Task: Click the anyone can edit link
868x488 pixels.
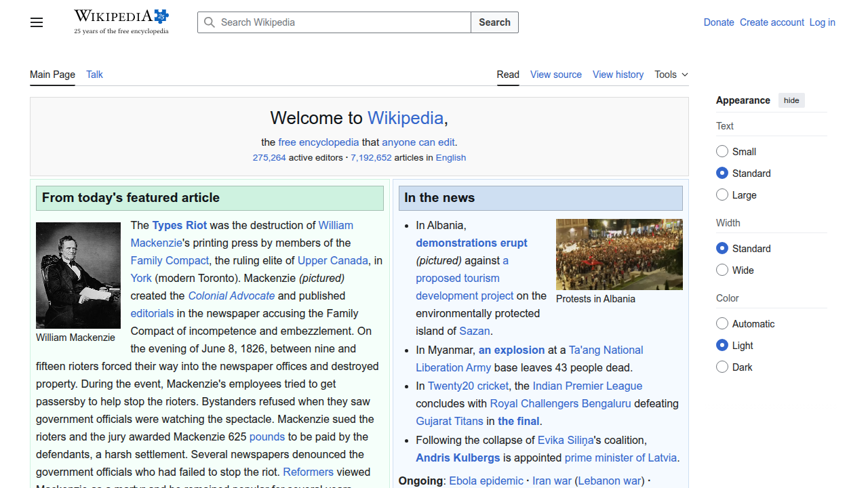Action: tap(418, 142)
